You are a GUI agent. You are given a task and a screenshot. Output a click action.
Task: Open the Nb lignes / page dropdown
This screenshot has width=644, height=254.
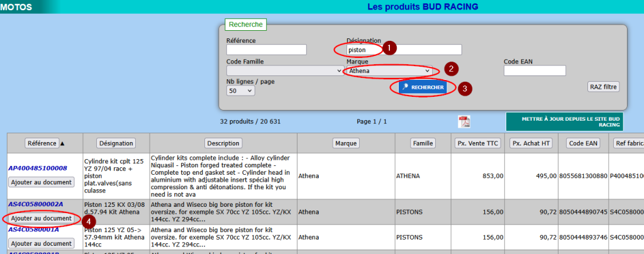pos(241,91)
